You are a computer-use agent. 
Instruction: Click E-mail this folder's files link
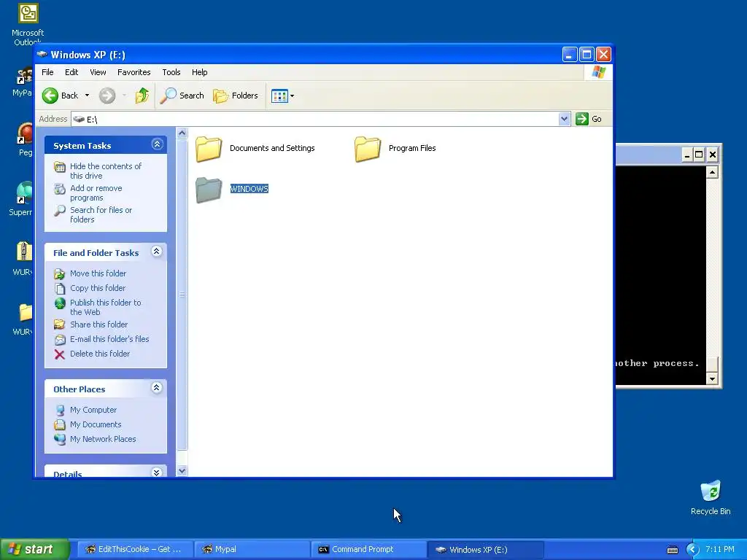click(x=109, y=339)
